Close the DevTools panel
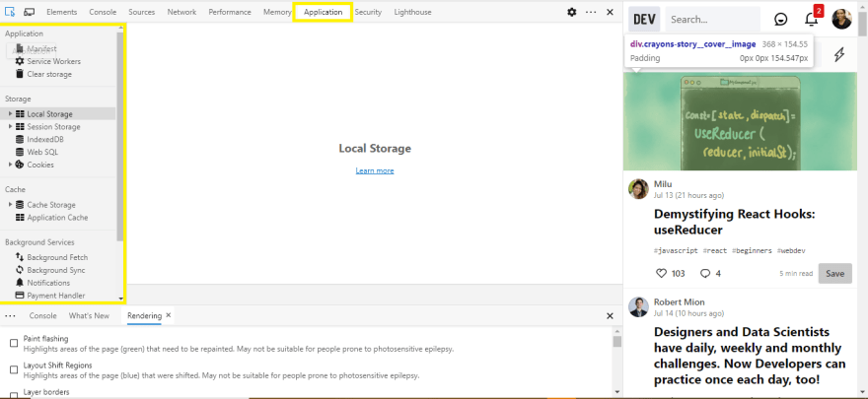The image size is (868, 399). (610, 12)
